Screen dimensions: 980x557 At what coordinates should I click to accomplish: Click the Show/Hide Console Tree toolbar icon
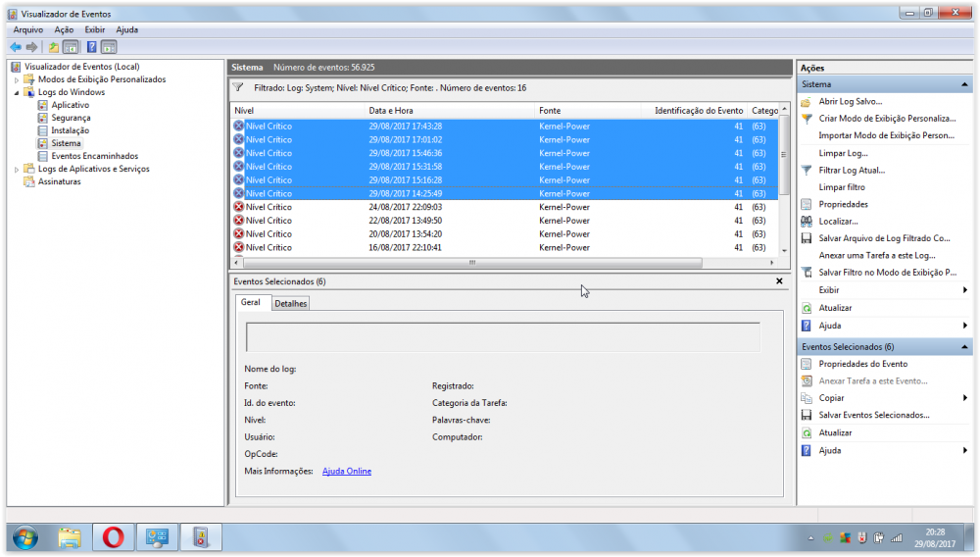point(71,47)
